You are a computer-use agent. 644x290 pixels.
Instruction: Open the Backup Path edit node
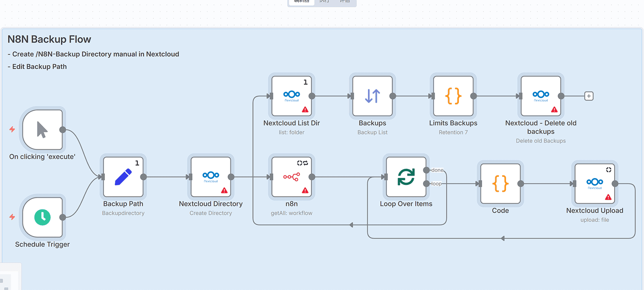(123, 177)
